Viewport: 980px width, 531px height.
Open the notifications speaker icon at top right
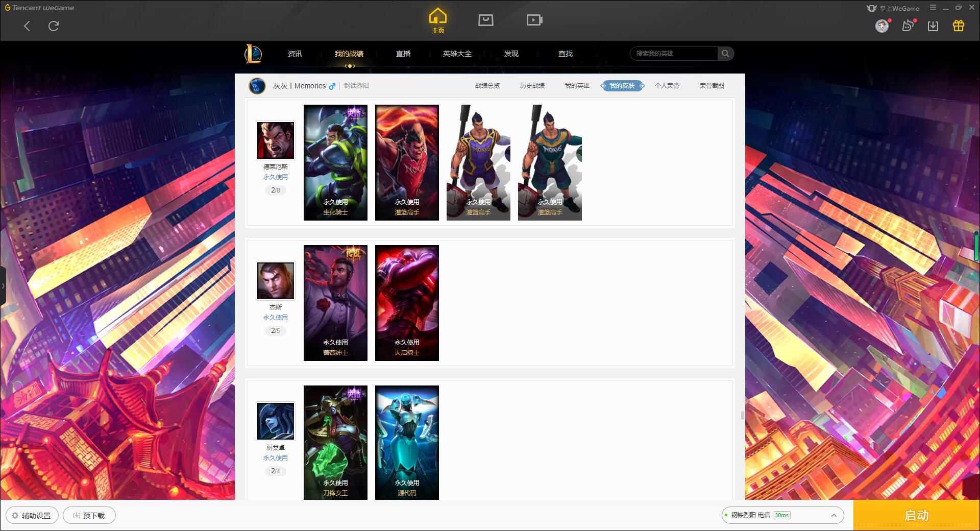[908, 26]
